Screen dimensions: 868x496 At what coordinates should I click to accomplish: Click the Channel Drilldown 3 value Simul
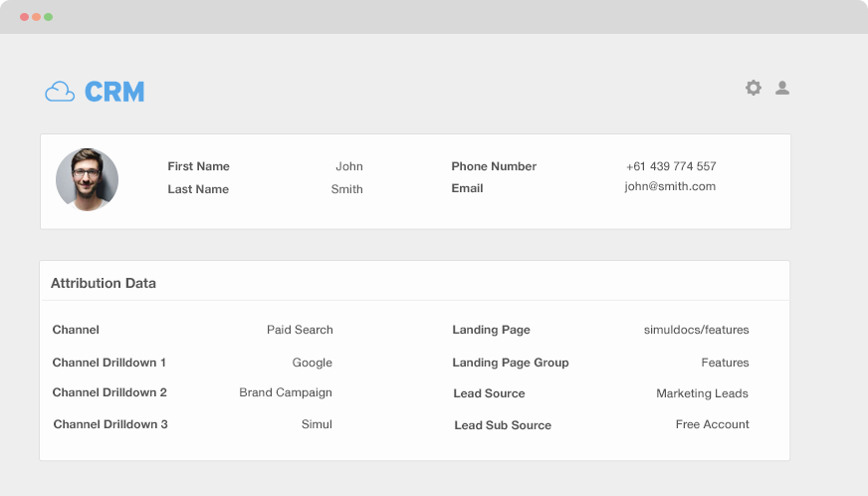[317, 424]
